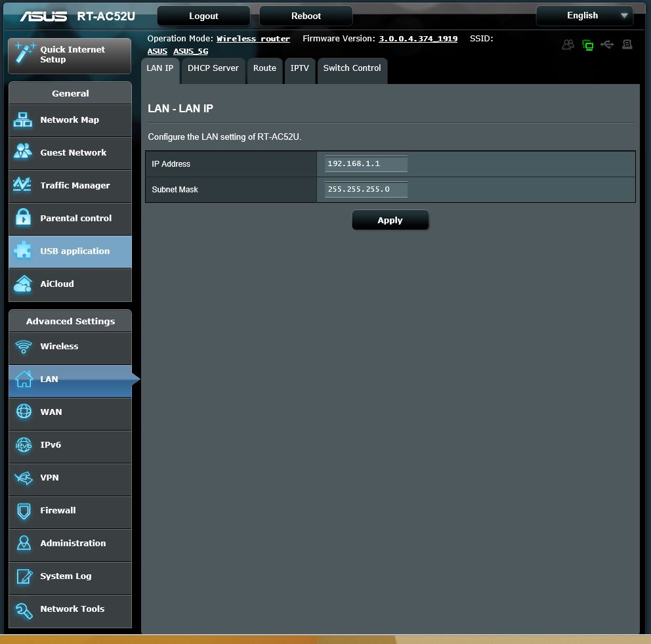Click the Logout button

[x=203, y=16]
